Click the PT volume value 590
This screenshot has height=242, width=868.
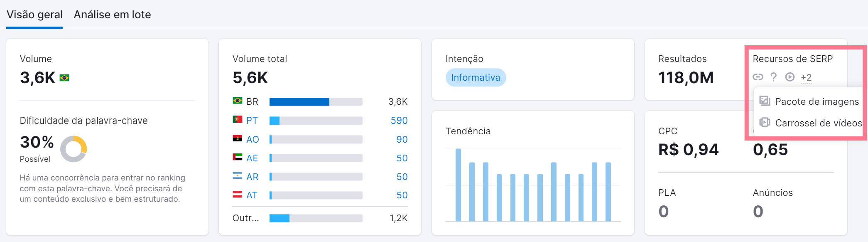[399, 121]
